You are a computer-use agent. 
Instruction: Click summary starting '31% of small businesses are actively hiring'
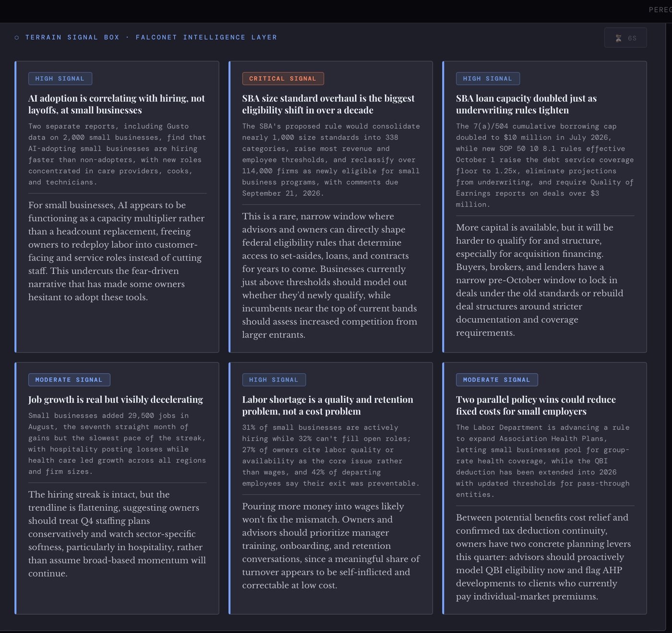pyautogui.click(x=331, y=455)
